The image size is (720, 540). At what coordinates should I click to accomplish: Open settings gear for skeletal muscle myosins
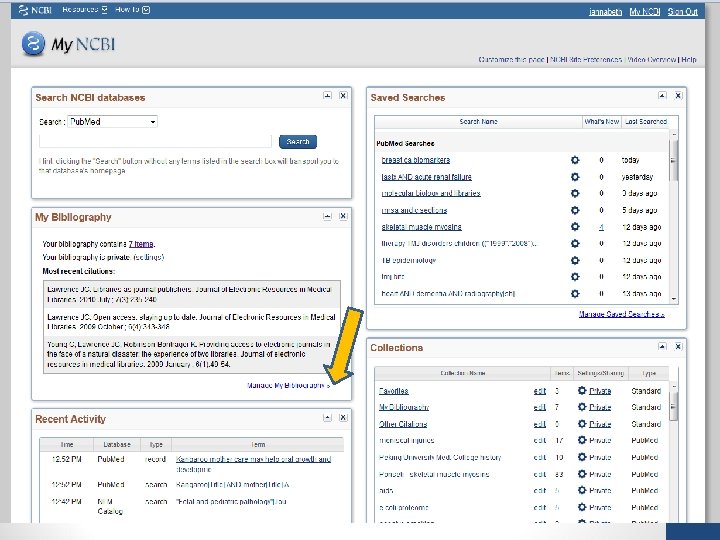point(575,227)
